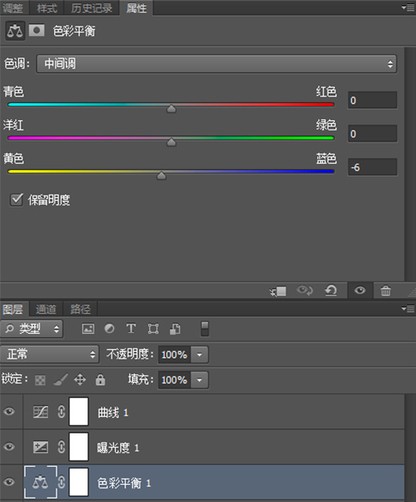Open the 正常 blend mode dropdown
This screenshot has width=416, height=502.
pyautogui.click(x=49, y=354)
